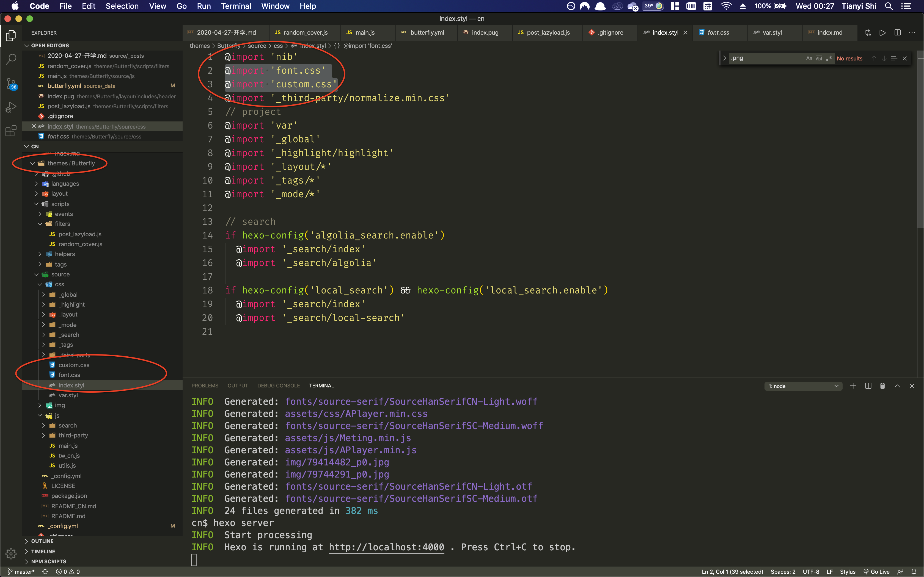Split the editor with the split icon
This screenshot has height=577, width=924.
pos(897,32)
